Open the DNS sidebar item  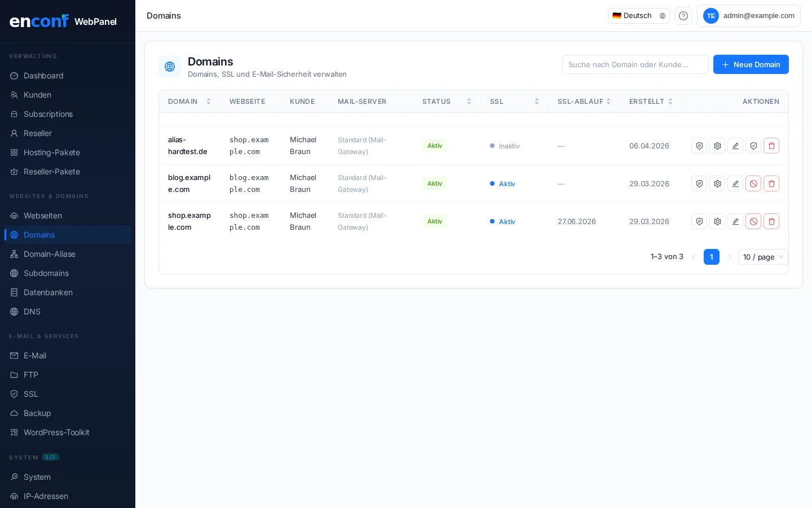(32, 312)
